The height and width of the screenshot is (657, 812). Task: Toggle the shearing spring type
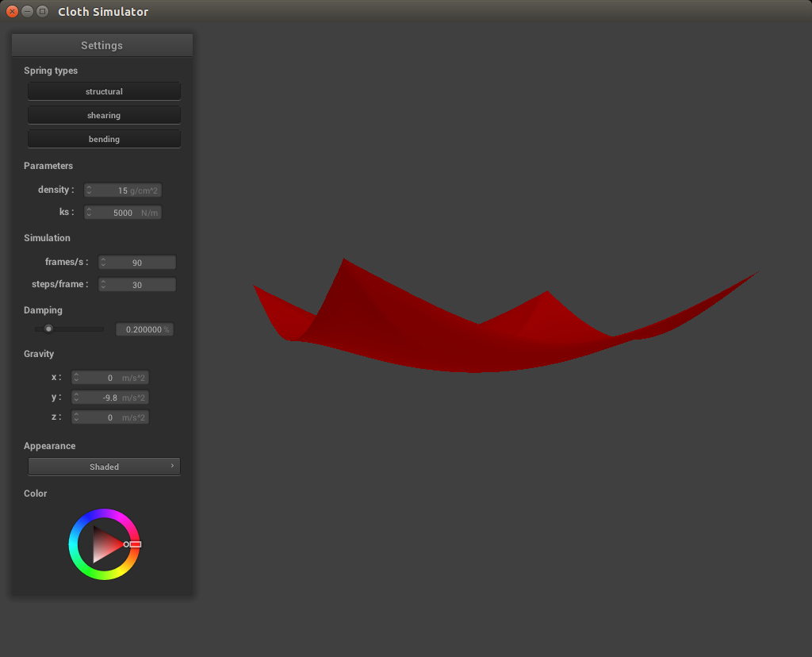click(104, 115)
